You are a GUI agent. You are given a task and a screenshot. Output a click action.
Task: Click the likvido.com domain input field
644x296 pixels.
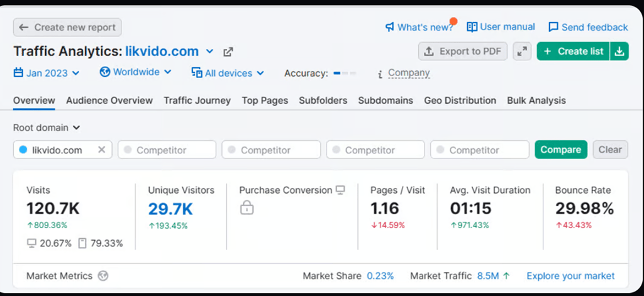coord(62,150)
